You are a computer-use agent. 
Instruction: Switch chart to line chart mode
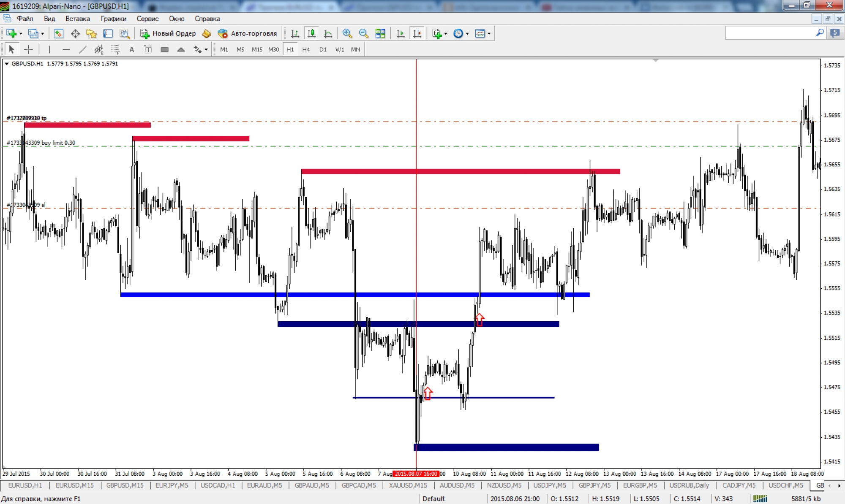tap(328, 33)
